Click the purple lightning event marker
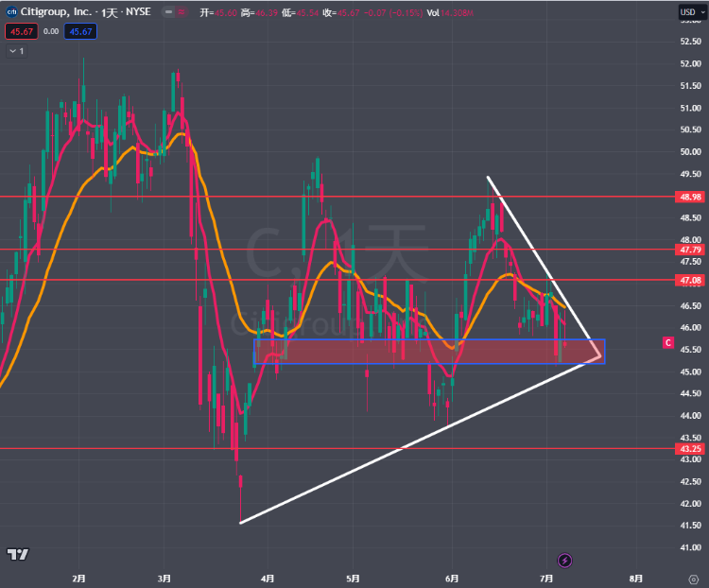Screen dimensions: 709x588 click(x=565, y=561)
